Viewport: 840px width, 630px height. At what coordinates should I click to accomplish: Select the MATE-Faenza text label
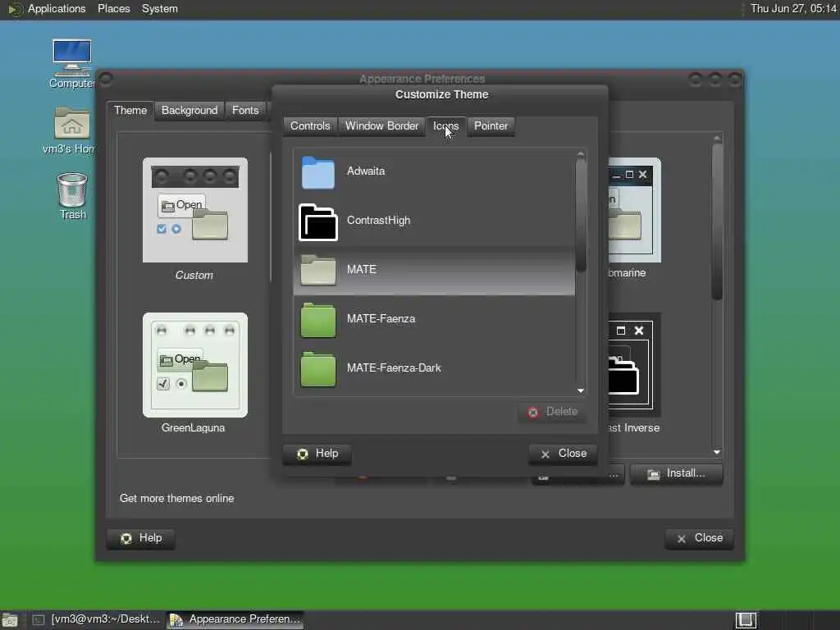pyautogui.click(x=381, y=319)
